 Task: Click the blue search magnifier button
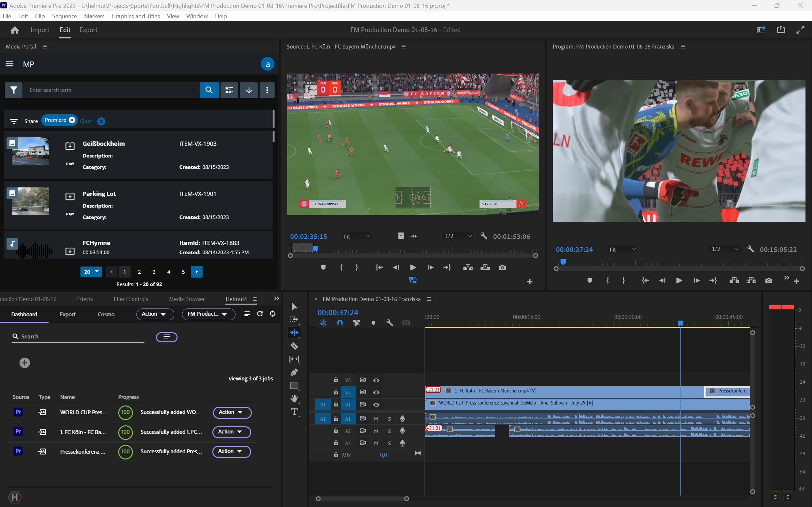(209, 90)
